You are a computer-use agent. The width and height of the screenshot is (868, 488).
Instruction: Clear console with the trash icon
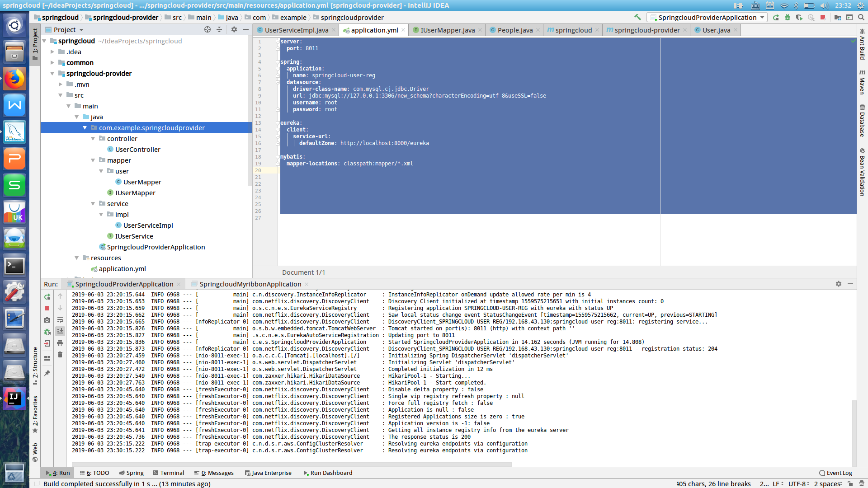(x=60, y=355)
